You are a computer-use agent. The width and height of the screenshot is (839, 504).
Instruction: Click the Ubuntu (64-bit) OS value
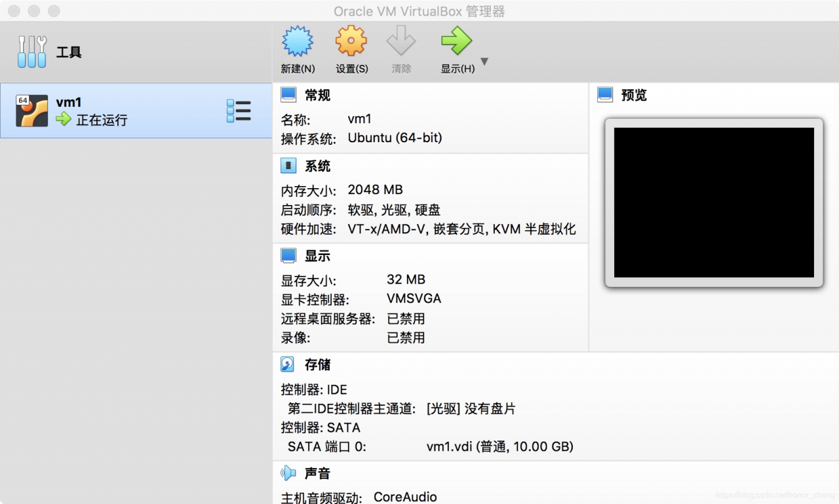[395, 138]
